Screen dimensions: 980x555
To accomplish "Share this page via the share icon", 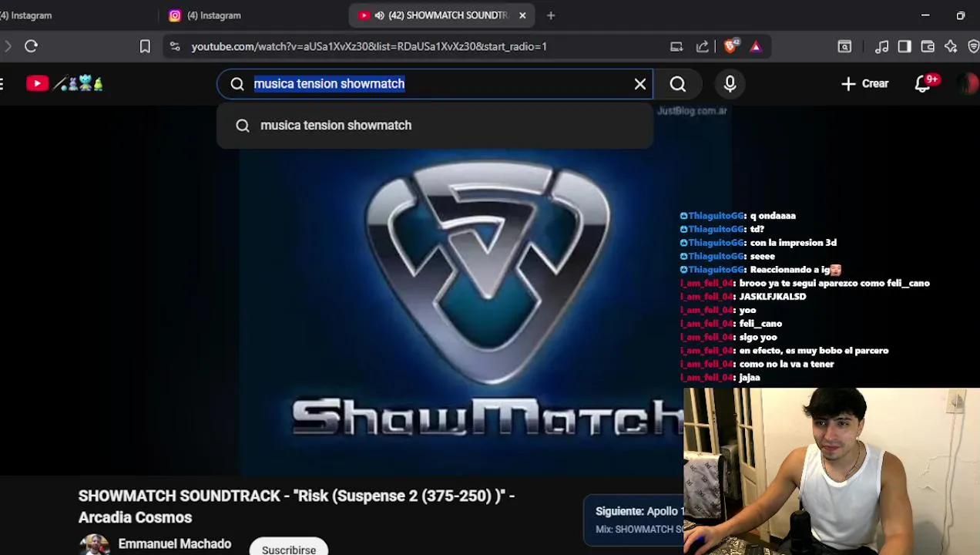I will pyautogui.click(x=703, y=46).
